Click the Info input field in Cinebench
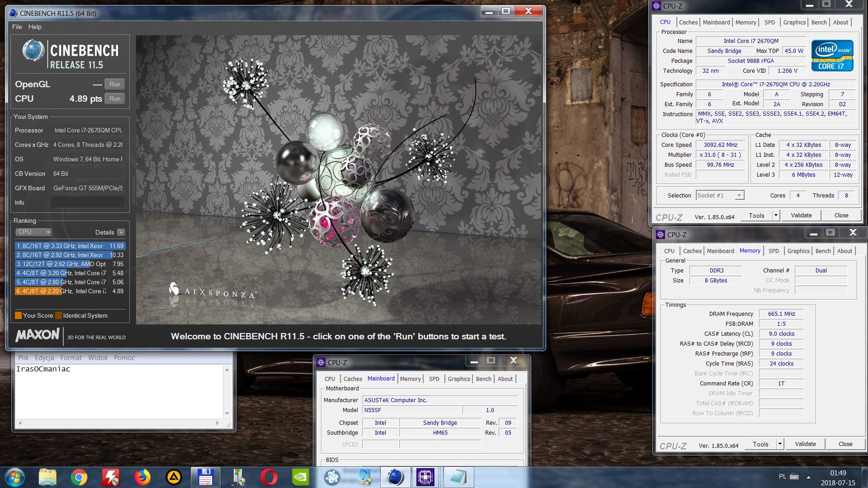The width and height of the screenshot is (868, 488). 88,202
